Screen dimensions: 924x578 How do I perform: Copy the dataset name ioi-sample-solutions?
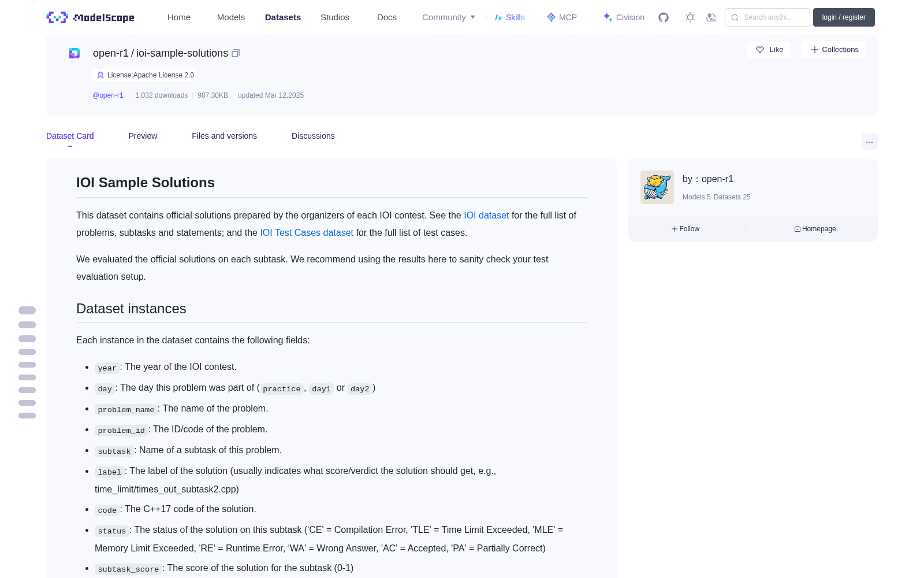(x=236, y=53)
